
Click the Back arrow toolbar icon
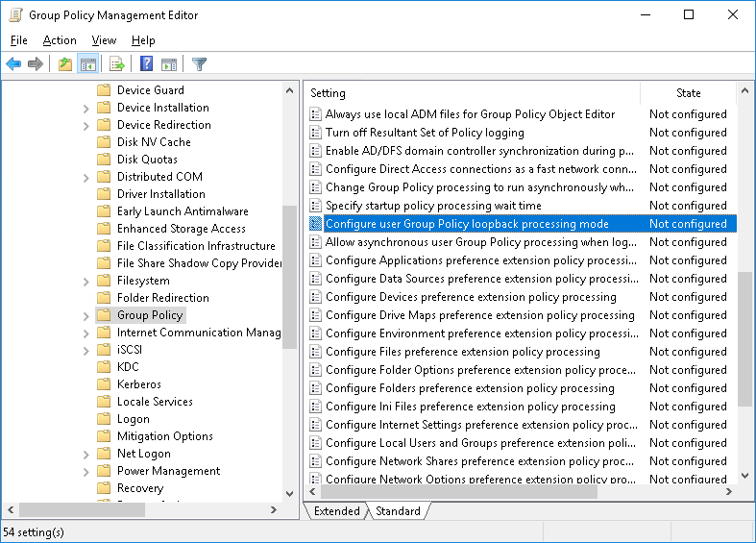13,64
